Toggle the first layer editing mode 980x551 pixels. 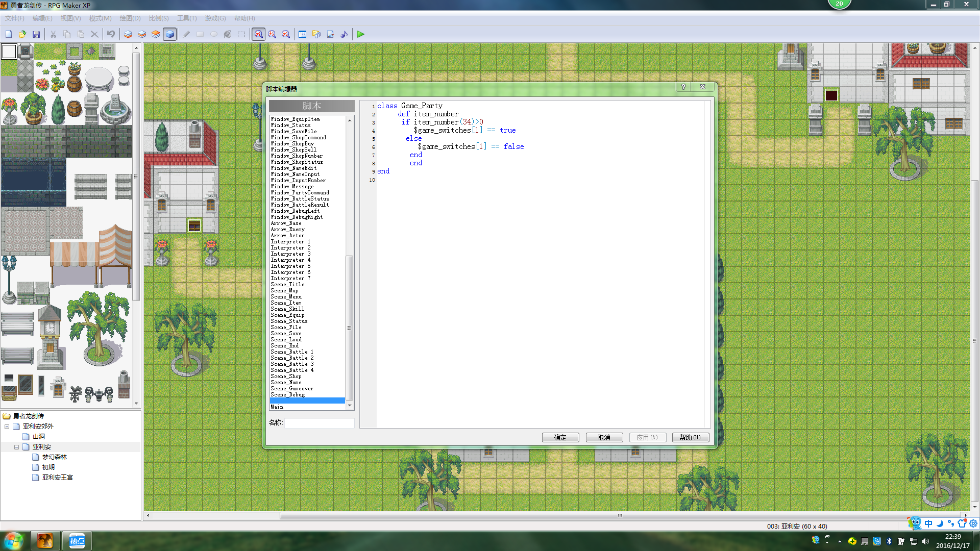pos(128,34)
